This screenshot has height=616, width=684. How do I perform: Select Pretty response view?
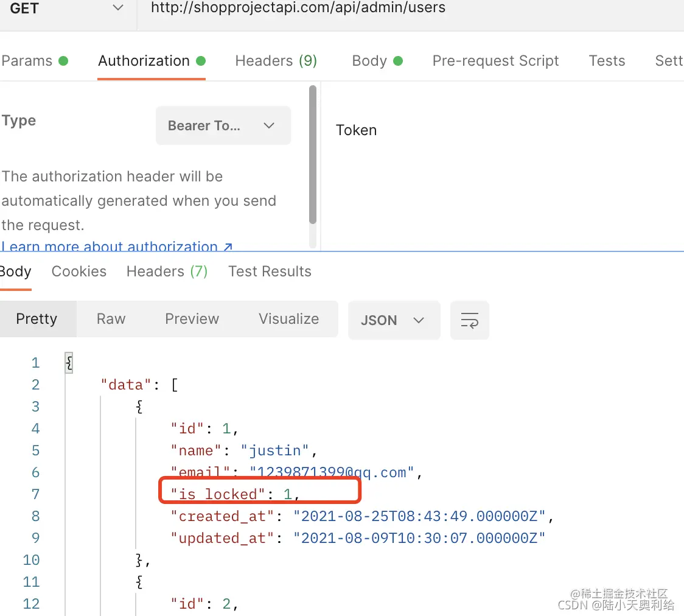tap(37, 319)
